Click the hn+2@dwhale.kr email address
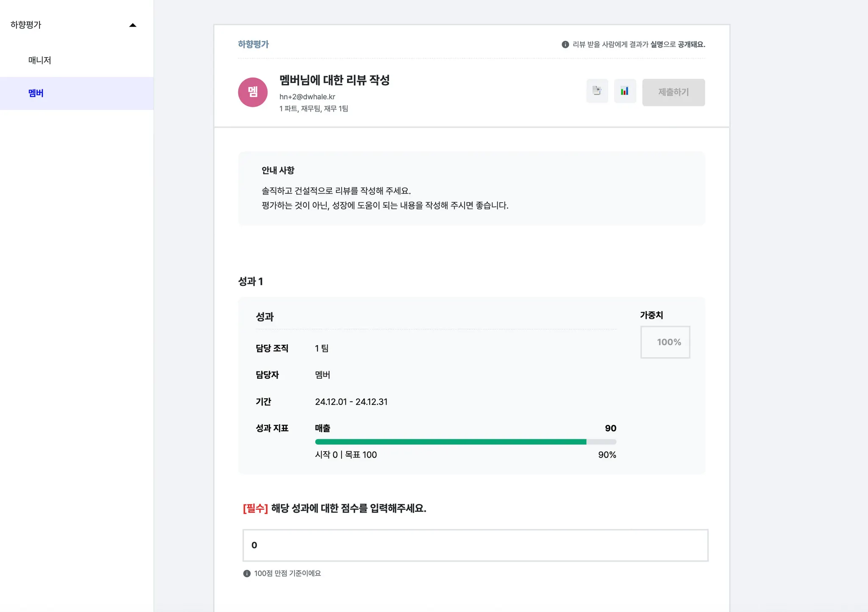 pyautogui.click(x=307, y=97)
